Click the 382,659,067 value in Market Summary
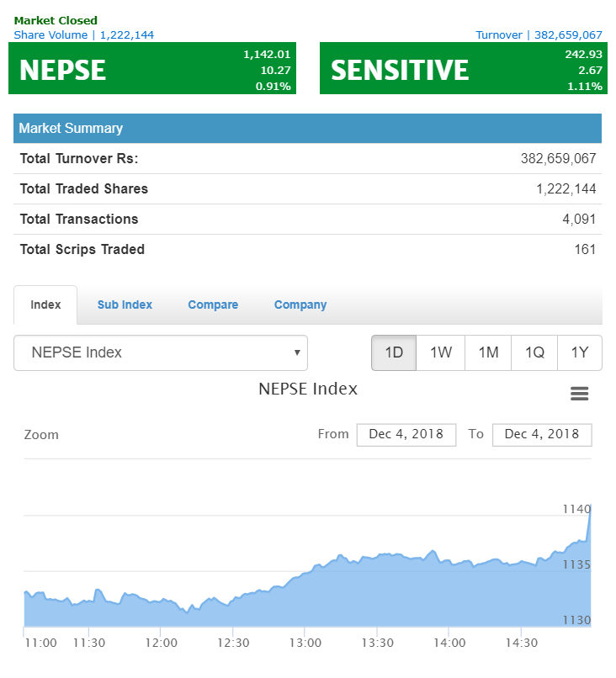 click(x=558, y=159)
